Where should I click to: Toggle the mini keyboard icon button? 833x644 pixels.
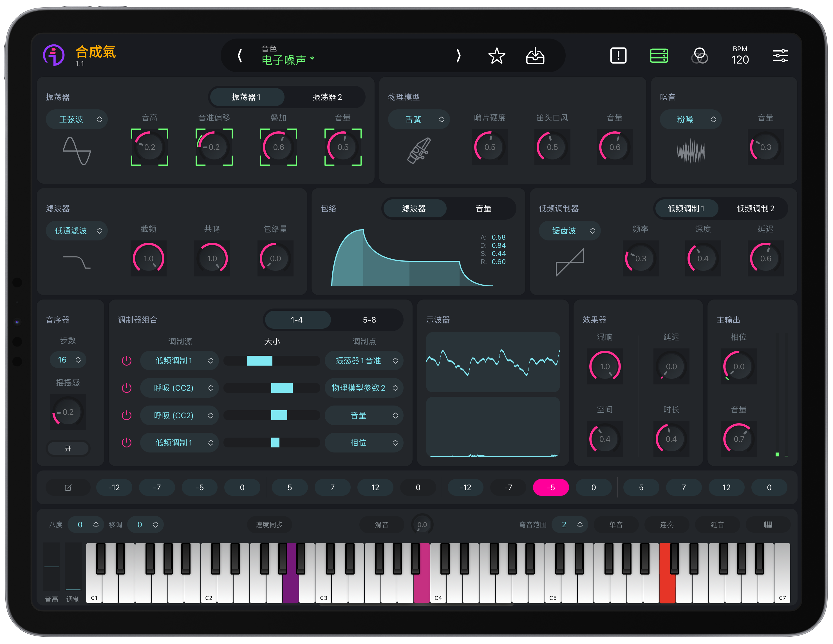pos(768,525)
